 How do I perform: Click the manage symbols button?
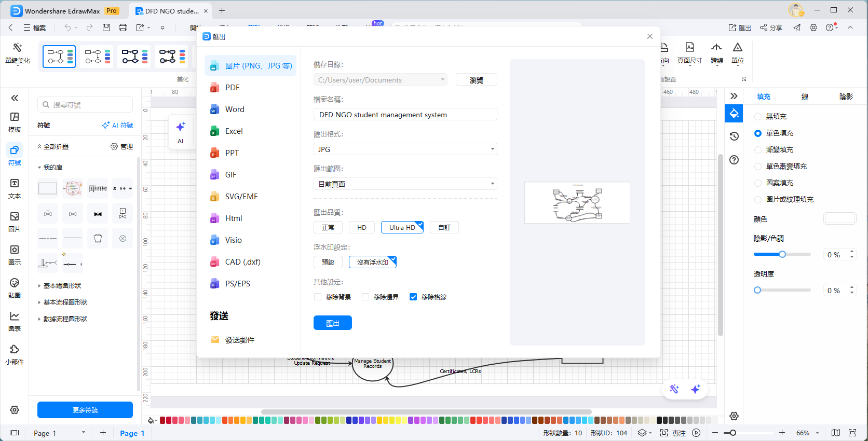coord(122,146)
